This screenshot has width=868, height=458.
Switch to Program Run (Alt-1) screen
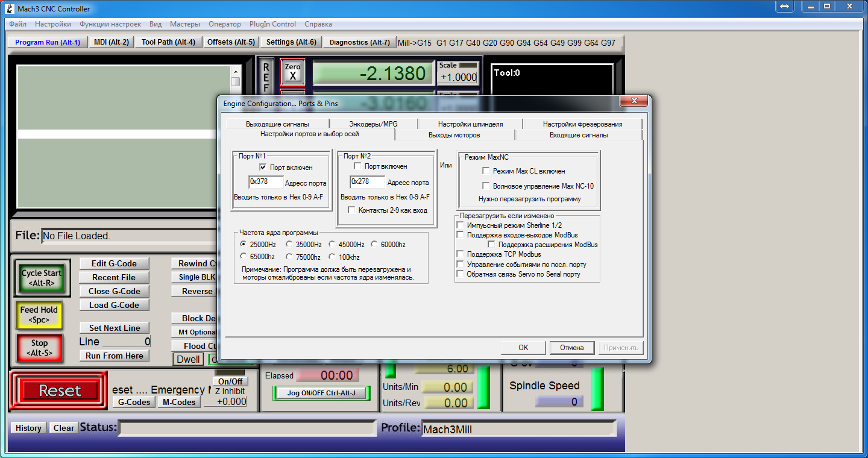[x=48, y=42]
